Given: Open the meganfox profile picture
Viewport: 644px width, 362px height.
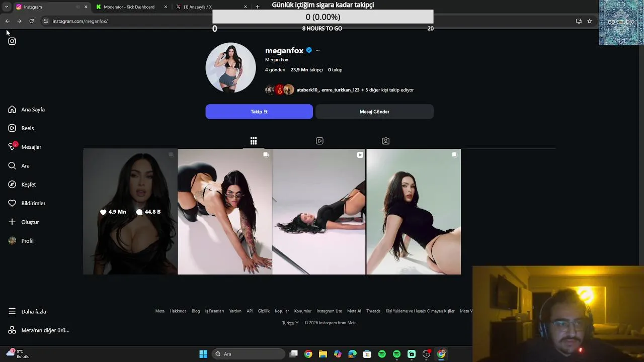Looking at the screenshot, I should click(230, 67).
